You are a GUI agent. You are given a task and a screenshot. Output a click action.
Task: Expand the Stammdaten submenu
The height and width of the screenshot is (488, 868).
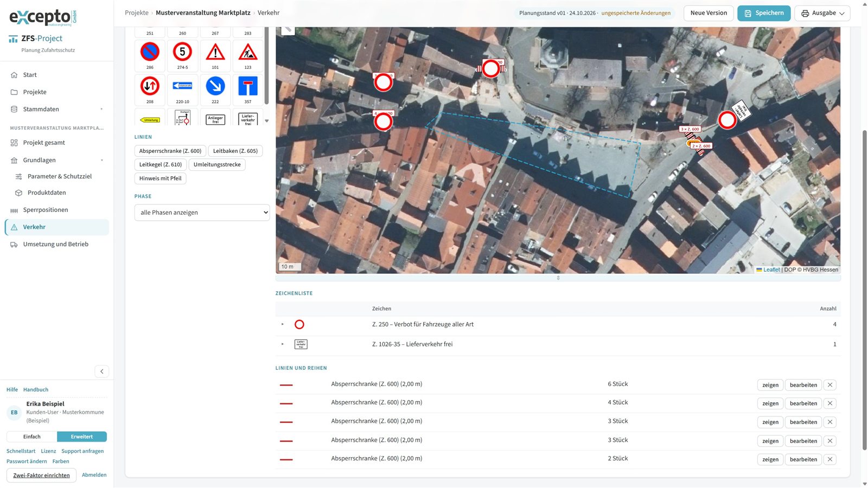pyautogui.click(x=57, y=109)
